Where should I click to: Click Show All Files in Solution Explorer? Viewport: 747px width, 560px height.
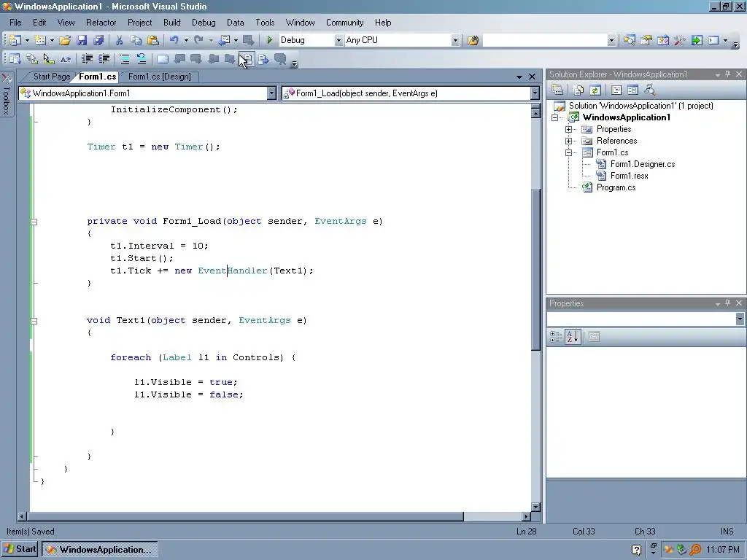[578, 90]
